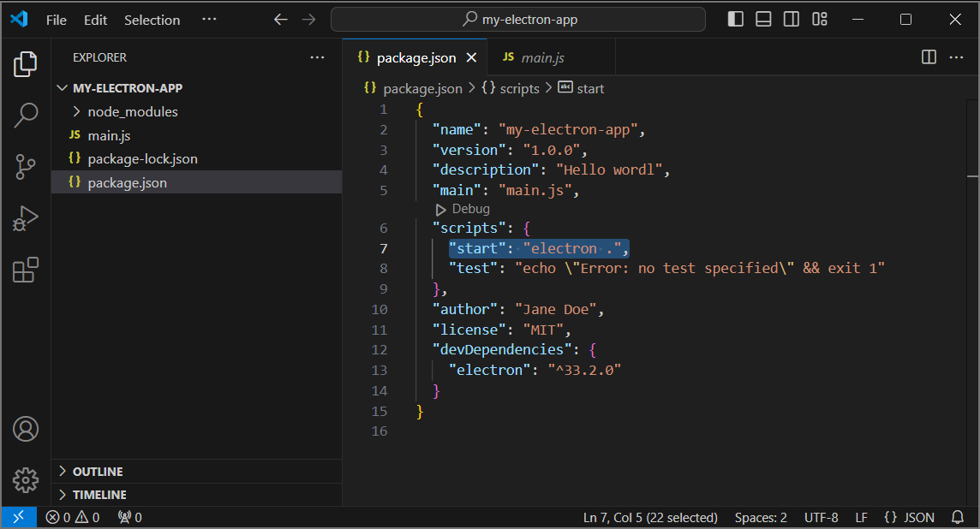Toggle the primary side bar layout icon
Viewport: 980px width, 529px height.
coord(736,20)
